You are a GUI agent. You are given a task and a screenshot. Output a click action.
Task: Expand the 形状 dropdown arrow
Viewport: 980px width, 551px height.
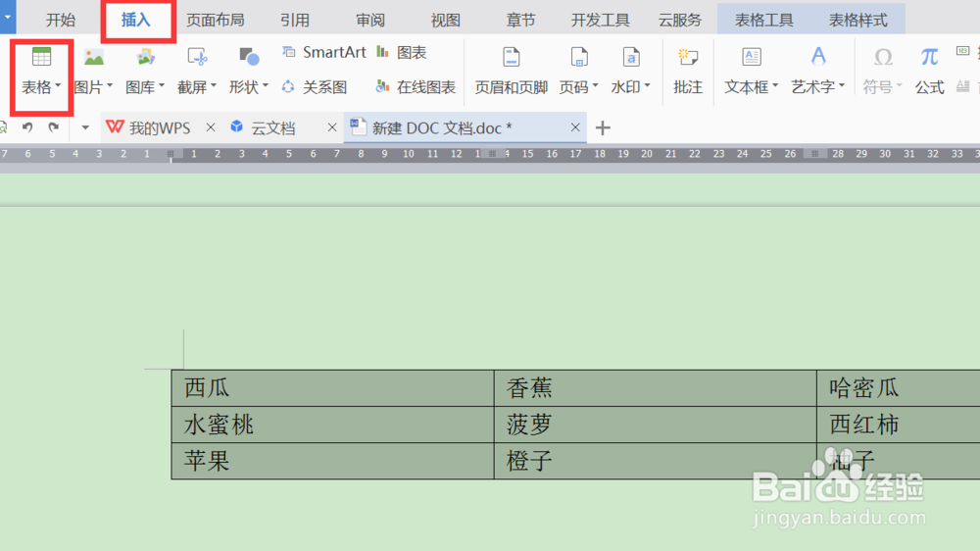pyautogui.click(x=266, y=85)
